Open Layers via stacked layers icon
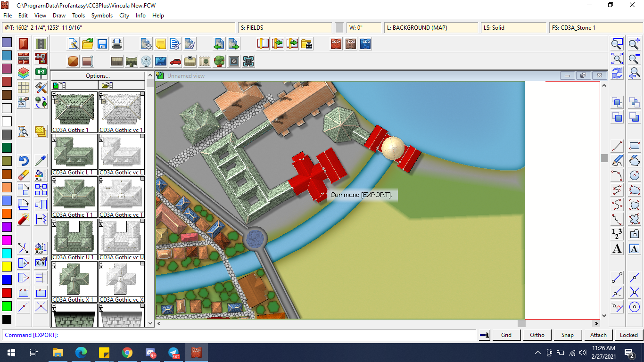Image resolution: width=644 pixels, height=362 pixels. pyautogui.click(x=24, y=73)
